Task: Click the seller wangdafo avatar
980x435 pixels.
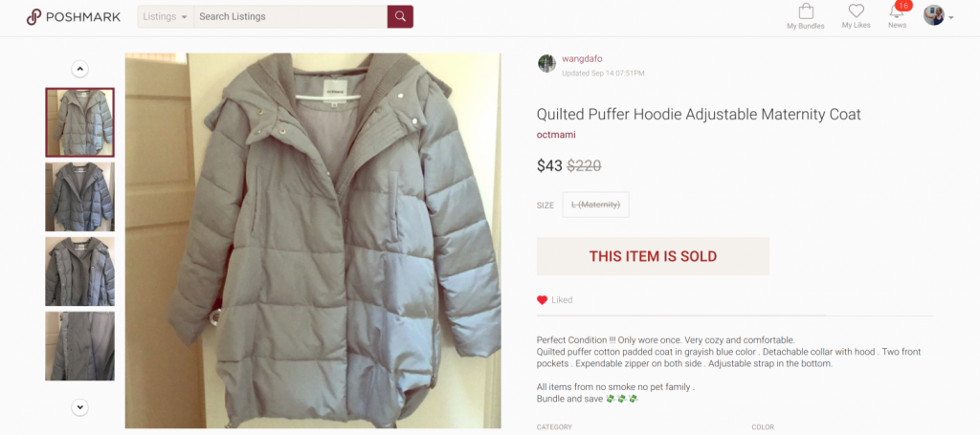Action: (x=546, y=64)
